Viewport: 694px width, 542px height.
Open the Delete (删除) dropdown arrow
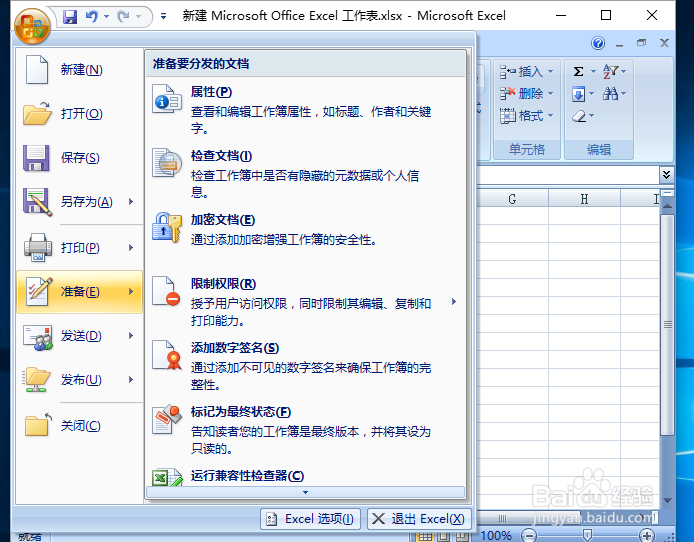pos(551,93)
